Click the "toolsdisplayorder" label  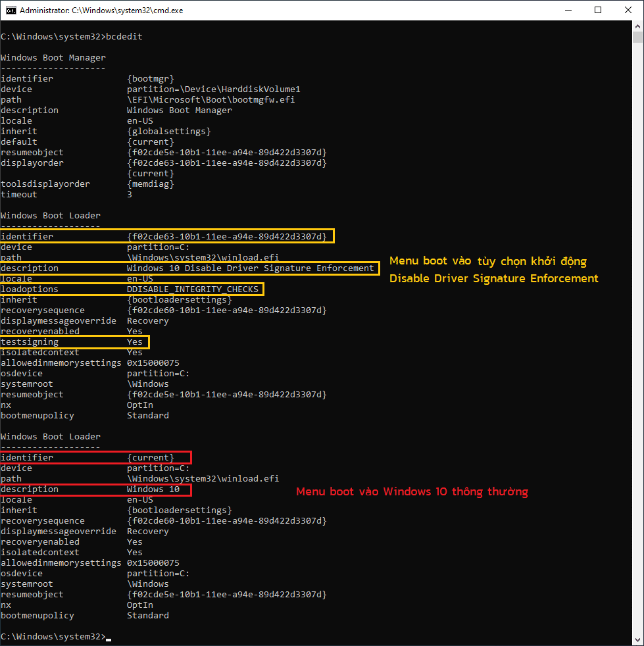(x=45, y=184)
